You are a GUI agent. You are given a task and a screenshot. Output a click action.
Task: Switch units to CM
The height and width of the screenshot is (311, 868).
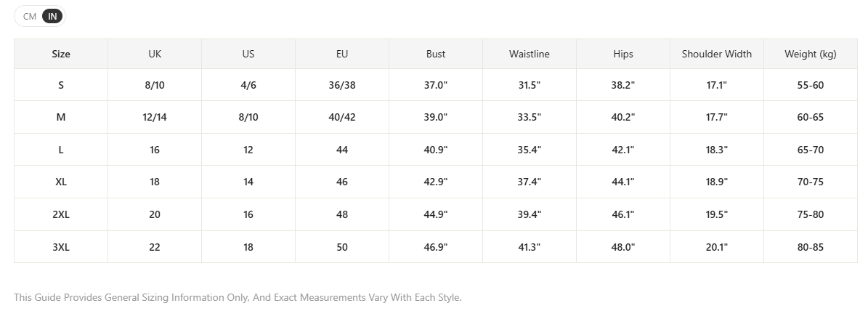30,17
